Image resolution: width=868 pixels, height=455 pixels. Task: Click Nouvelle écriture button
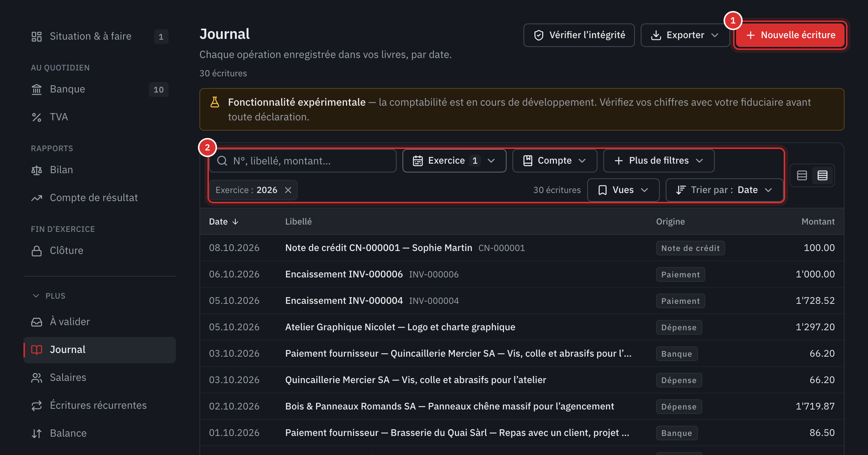[791, 35]
